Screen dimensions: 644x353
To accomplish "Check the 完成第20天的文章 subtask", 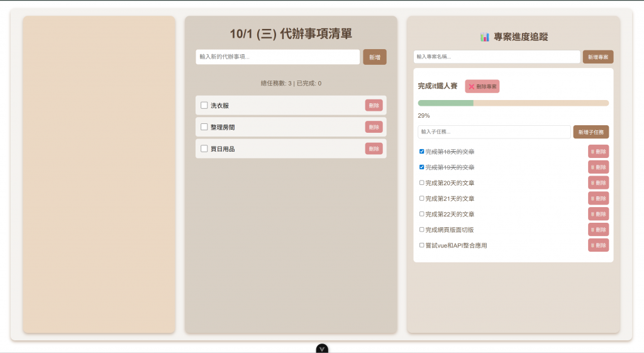I will coord(421,183).
